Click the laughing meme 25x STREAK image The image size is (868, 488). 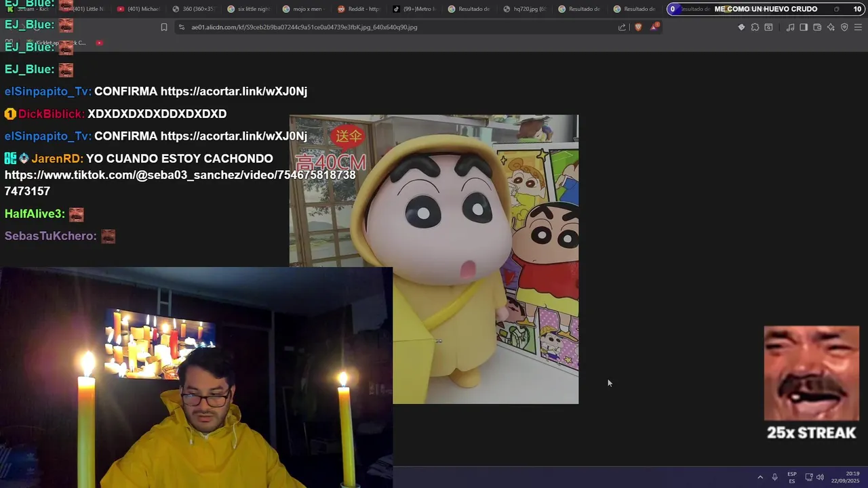click(812, 373)
